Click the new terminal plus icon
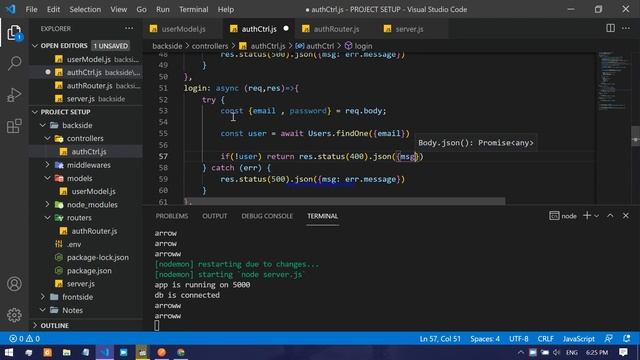The width and height of the screenshot is (640, 360). [587, 216]
